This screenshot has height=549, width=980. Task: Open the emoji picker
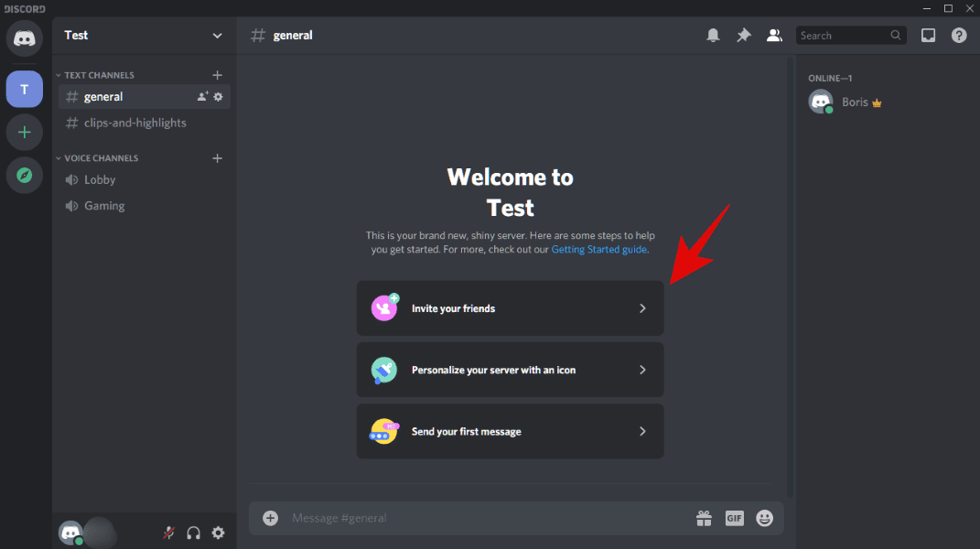(x=764, y=518)
